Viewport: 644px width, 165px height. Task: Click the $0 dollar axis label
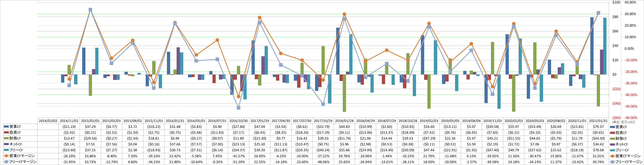[x=614, y=74]
